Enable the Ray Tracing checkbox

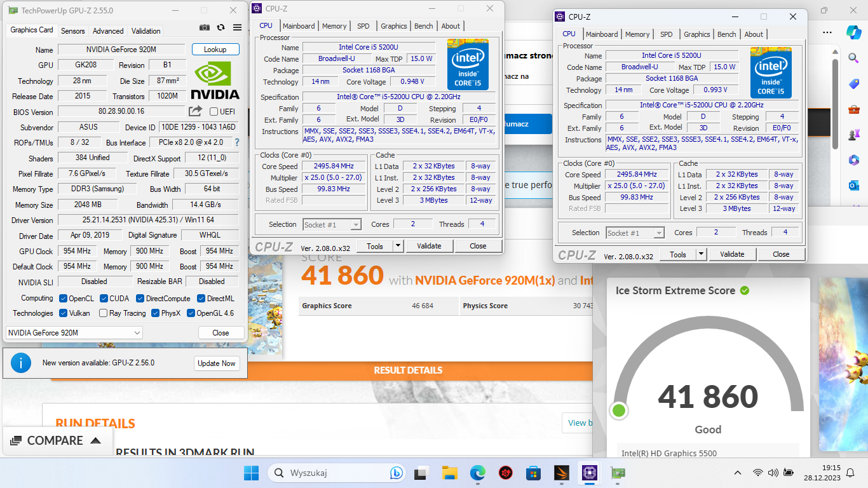pos(103,313)
